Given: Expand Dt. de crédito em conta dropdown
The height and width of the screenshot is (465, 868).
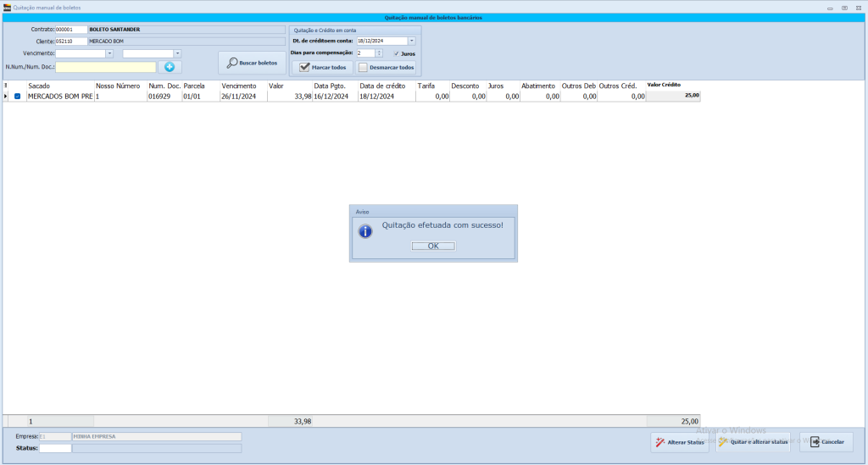Looking at the screenshot, I should (x=411, y=41).
